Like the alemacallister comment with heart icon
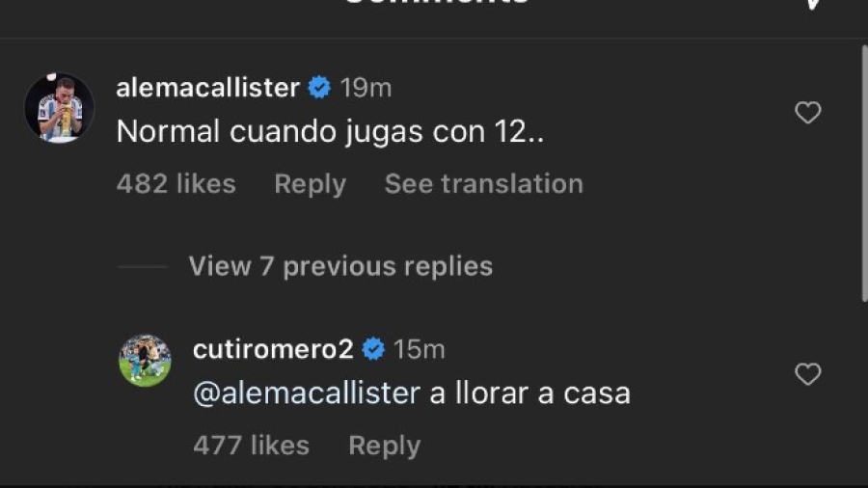868x488 pixels. [x=807, y=114]
